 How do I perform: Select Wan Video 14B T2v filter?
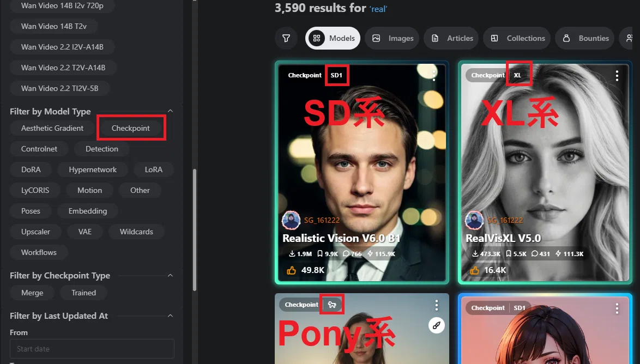point(54,26)
